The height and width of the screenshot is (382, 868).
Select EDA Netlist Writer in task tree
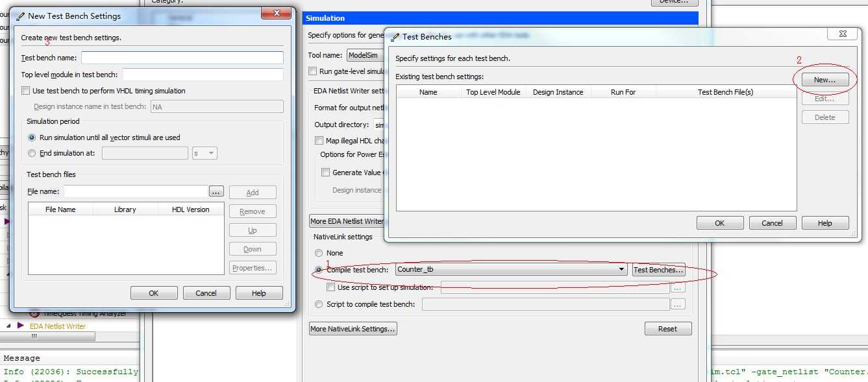[58, 326]
